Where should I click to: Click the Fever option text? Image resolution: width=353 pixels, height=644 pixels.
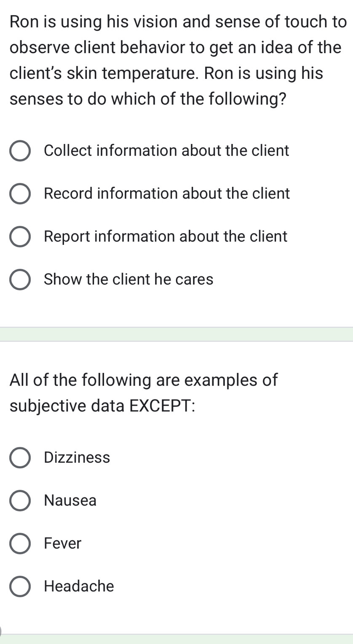point(62,543)
